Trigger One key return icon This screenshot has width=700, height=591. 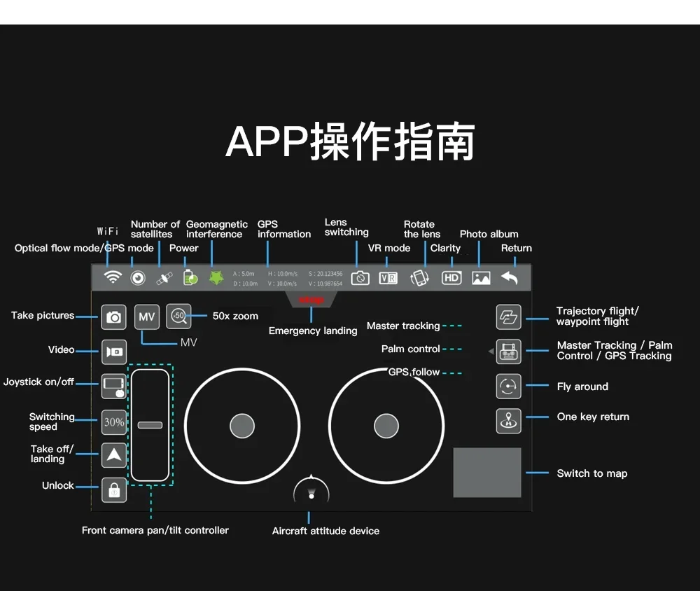click(x=508, y=421)
